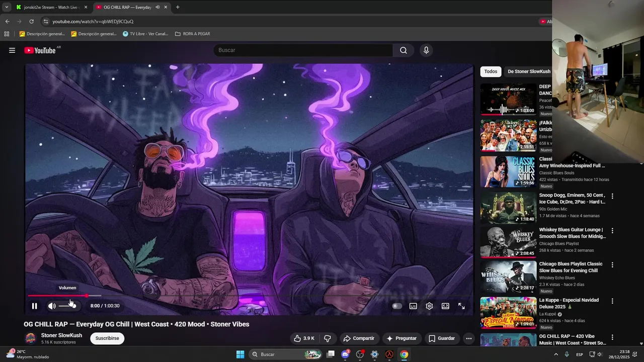Open Chicago Blues Playlist Classic video title
The image size is (644, 362).
tap(571, 267)
